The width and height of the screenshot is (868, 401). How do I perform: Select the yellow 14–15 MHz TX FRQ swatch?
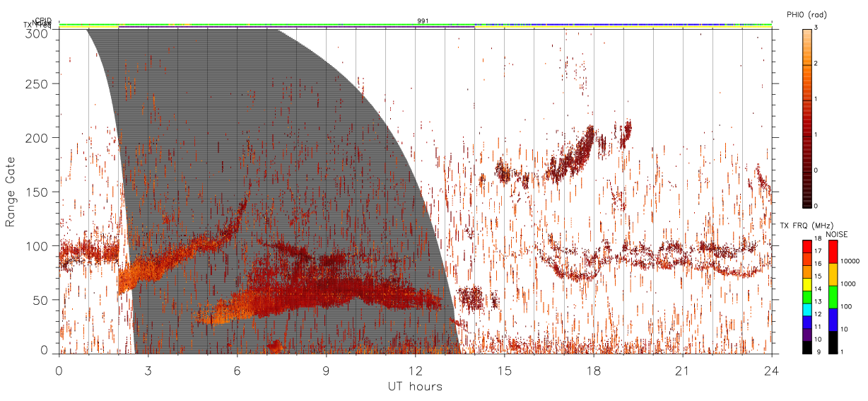(x=807, y=284)
